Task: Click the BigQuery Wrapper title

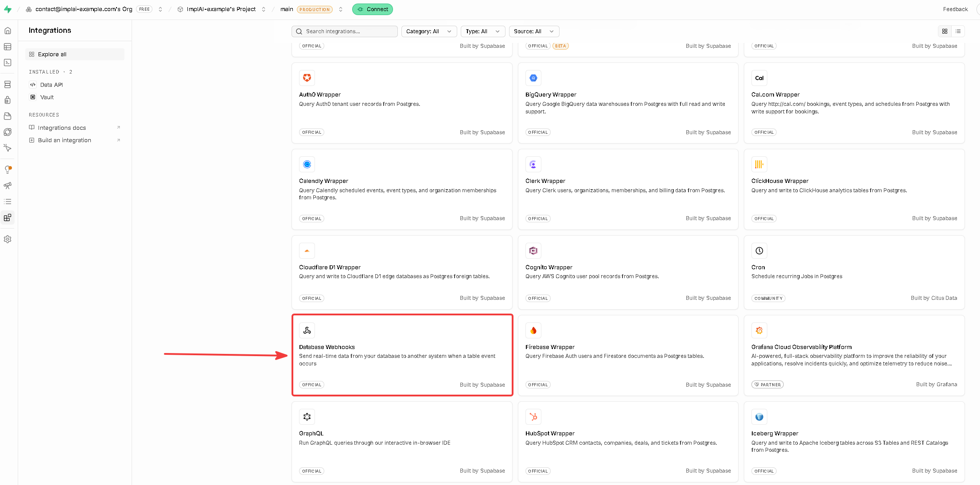Action: click(x=551, y=95)
